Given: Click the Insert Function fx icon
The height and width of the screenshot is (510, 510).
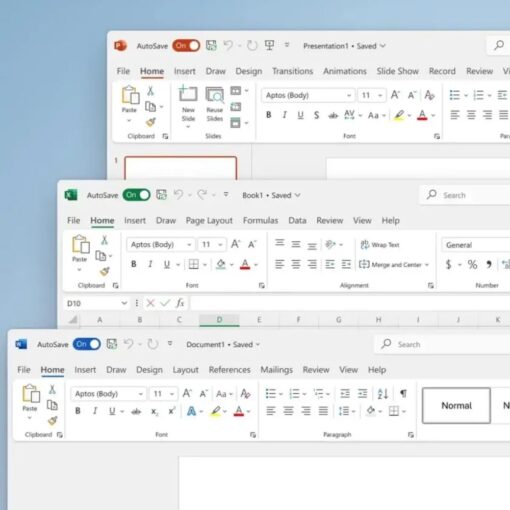Looking at the screenshot, I should pos(180,303).
